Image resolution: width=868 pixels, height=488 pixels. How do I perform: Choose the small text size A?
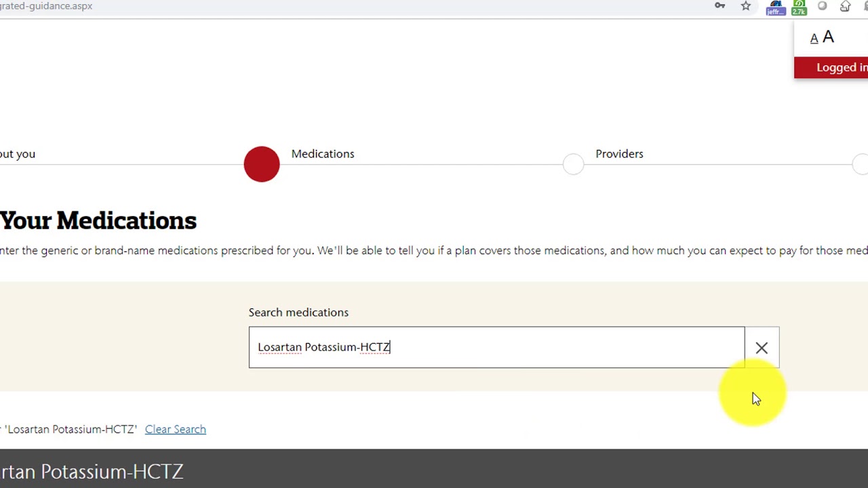pos(814,39)
